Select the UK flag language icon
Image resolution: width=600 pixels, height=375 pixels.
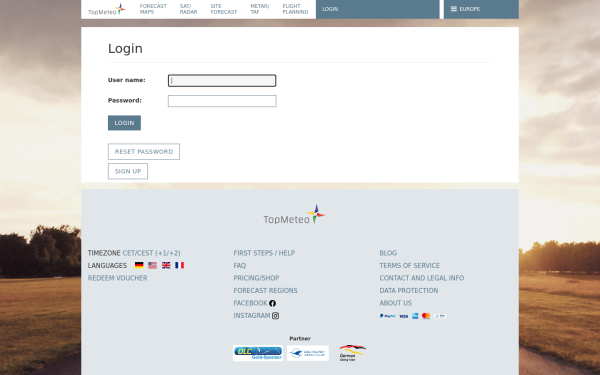166,265
